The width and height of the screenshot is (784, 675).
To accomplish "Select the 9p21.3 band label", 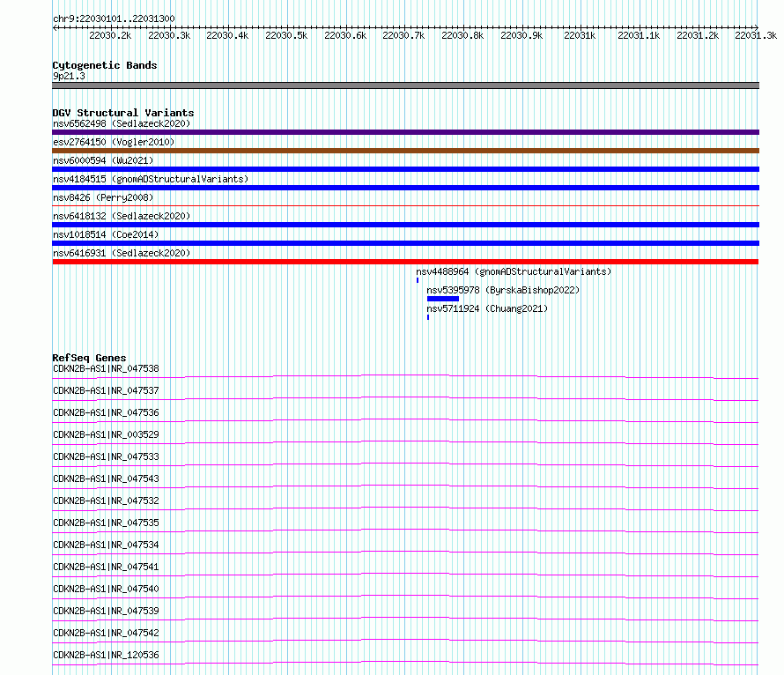I will pos(69,76).
